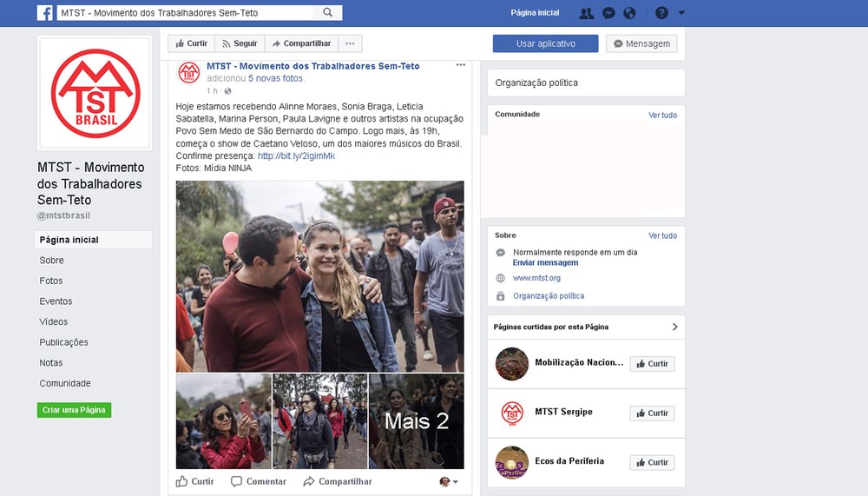This screenshot has width=868, height=496.
Task: Toggle Seguir to follow the page
Action: 239,43
